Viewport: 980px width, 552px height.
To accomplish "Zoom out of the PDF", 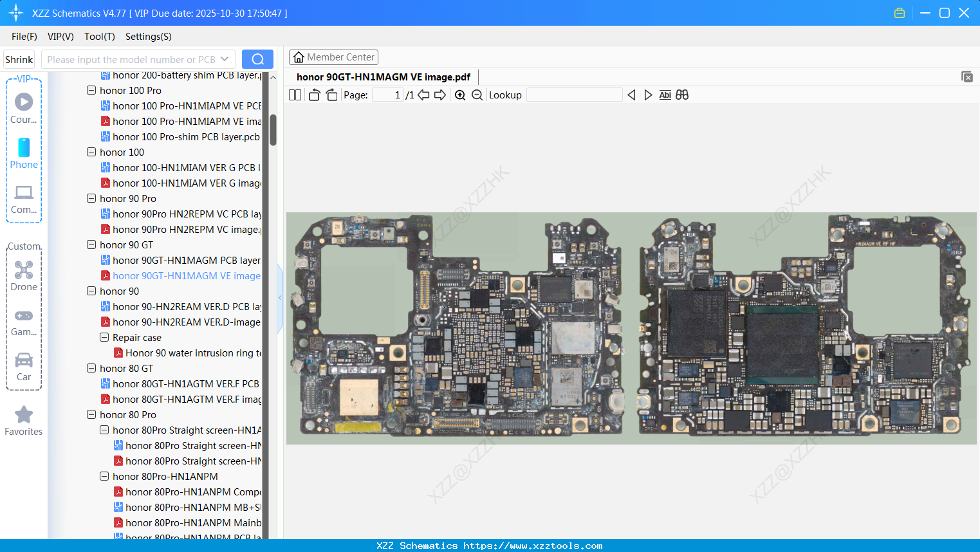I will [x=477, y=95].
